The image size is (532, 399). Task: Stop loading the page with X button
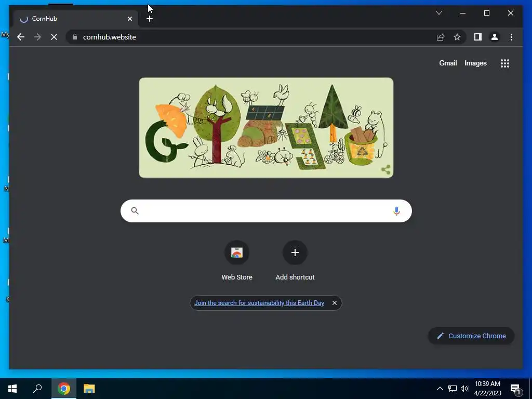pos(54,37)
